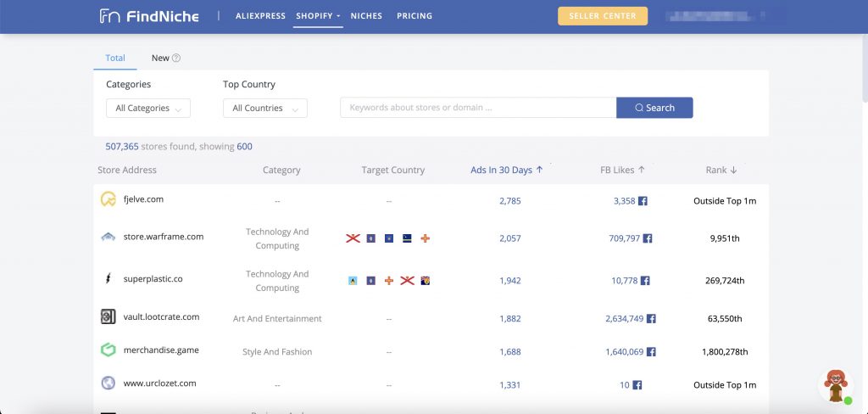The image size is (868, 414).
Task: Open the chat assistant avatar
Action: coord(836,386)
